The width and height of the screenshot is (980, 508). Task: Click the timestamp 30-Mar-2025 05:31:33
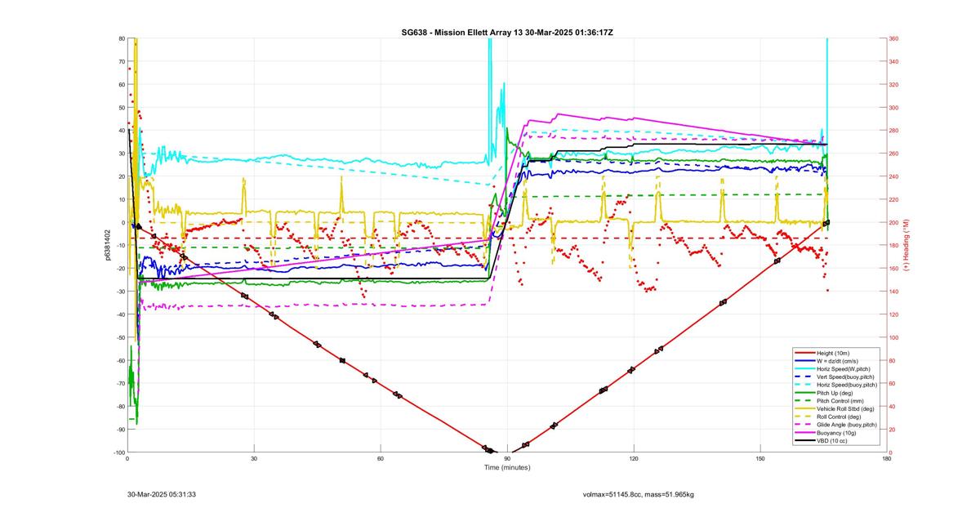click(161, 494)
